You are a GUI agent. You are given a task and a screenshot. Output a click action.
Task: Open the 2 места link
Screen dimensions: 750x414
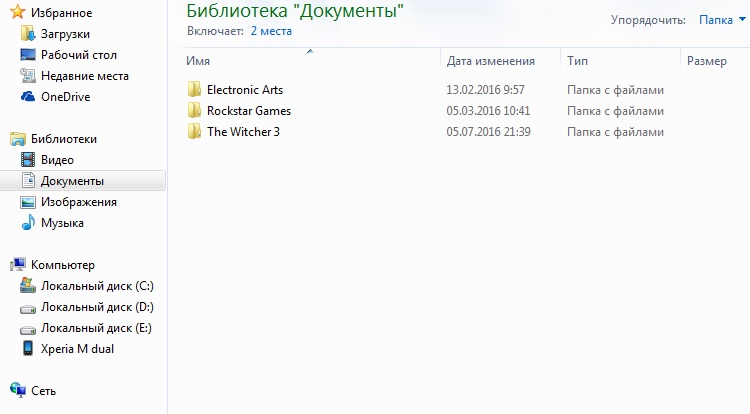pos(271,32)
